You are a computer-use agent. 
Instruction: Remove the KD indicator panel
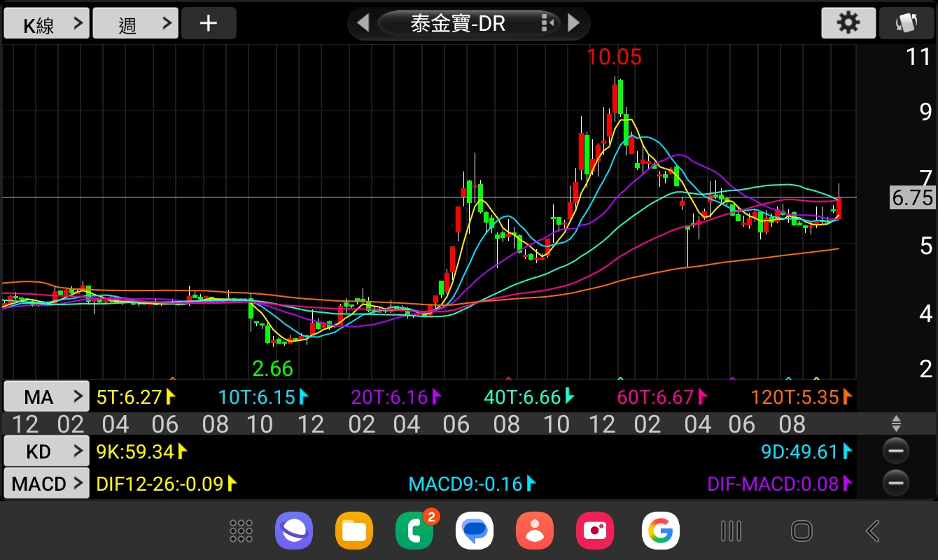coord(895,451)
